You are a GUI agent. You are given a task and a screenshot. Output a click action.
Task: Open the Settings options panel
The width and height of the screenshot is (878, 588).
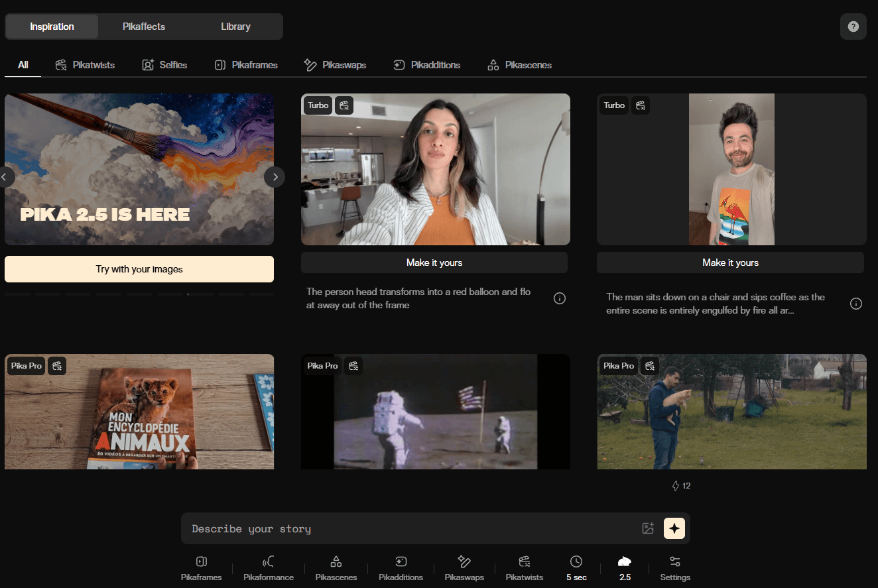tap(675, 568)
